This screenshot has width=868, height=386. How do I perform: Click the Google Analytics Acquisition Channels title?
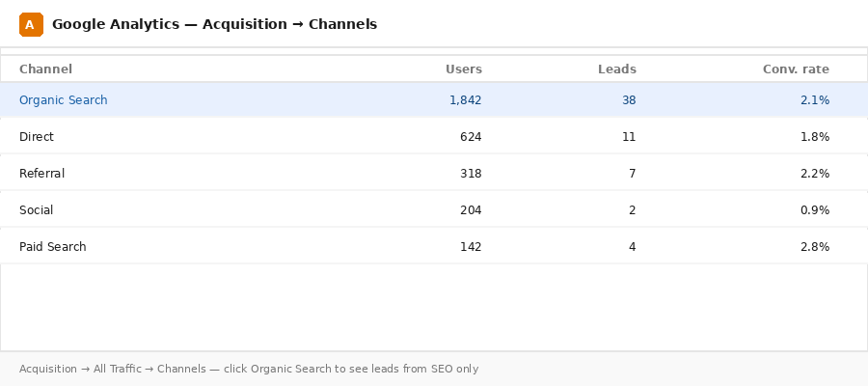[x=215, y=24]
